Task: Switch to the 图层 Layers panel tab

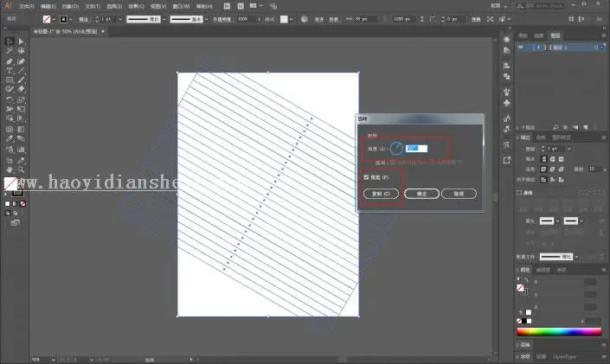Action: click(555, 35)
